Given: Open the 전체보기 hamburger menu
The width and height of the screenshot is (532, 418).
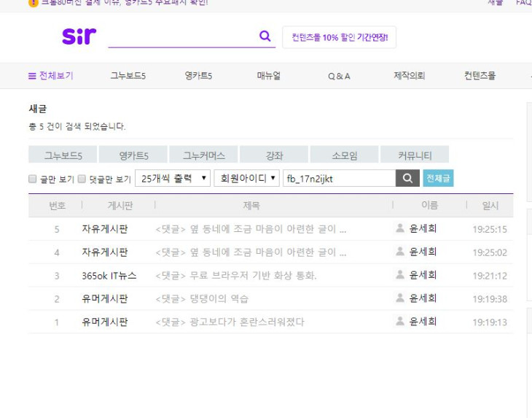Looking at the screenshot, I should [50, 76].
